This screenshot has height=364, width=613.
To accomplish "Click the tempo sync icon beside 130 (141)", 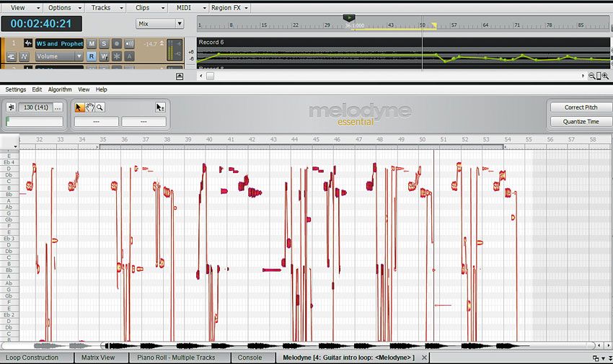I will (11, 107).
